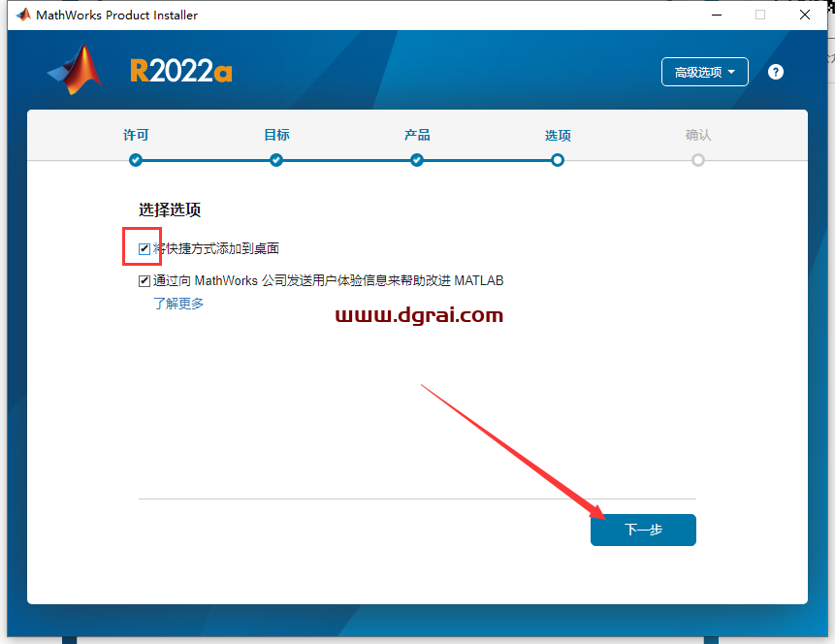Screen dimensions: 835x644
Task: Click the gray 确认 step circle marker
Action: pos(698,160)
